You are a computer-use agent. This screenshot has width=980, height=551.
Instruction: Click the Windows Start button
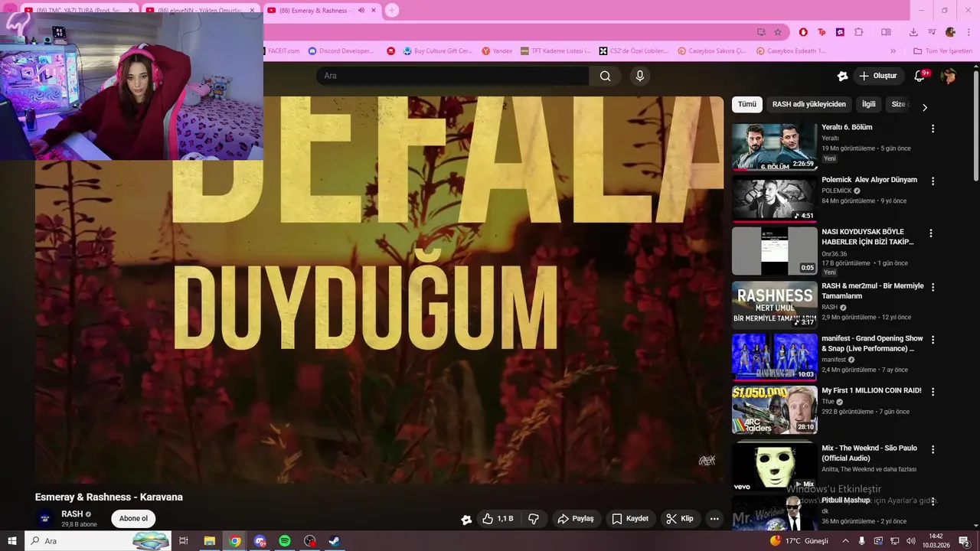tap(12, 541)
